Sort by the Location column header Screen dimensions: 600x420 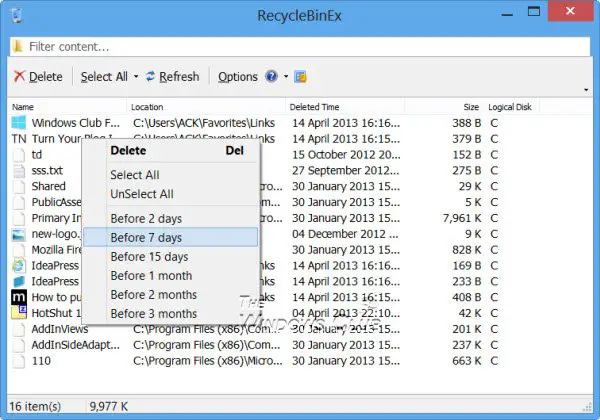pos(206,107)
